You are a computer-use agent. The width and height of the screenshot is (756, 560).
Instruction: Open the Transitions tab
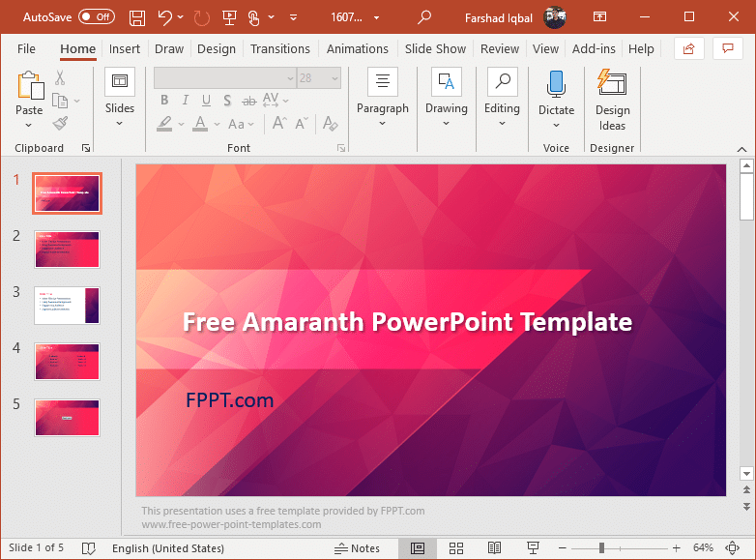click(x=280, y=48)
